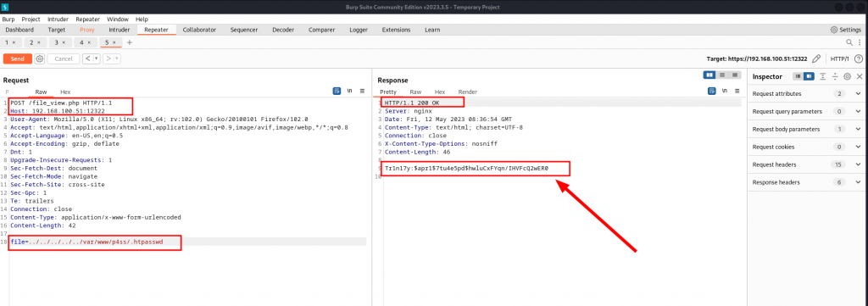Open the Intruder menu
This screenshot has width=868, height=306.
[58, 19]
